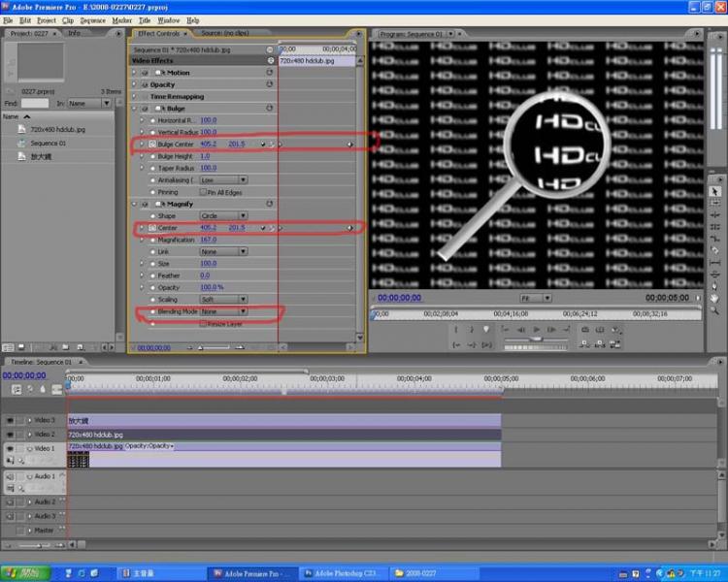This screenshot has width=728, height=582.
Task: Open the Fit zoom level dropdown
Action: 538,299
